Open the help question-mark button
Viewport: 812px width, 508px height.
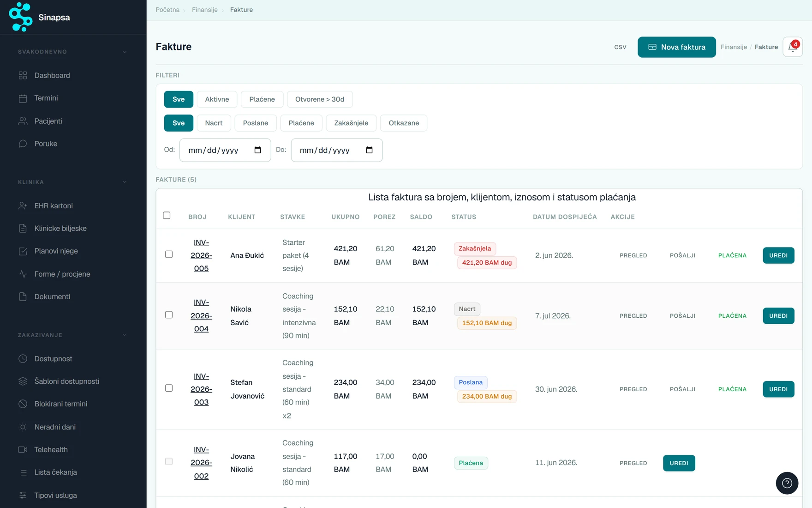pos(787,483)
